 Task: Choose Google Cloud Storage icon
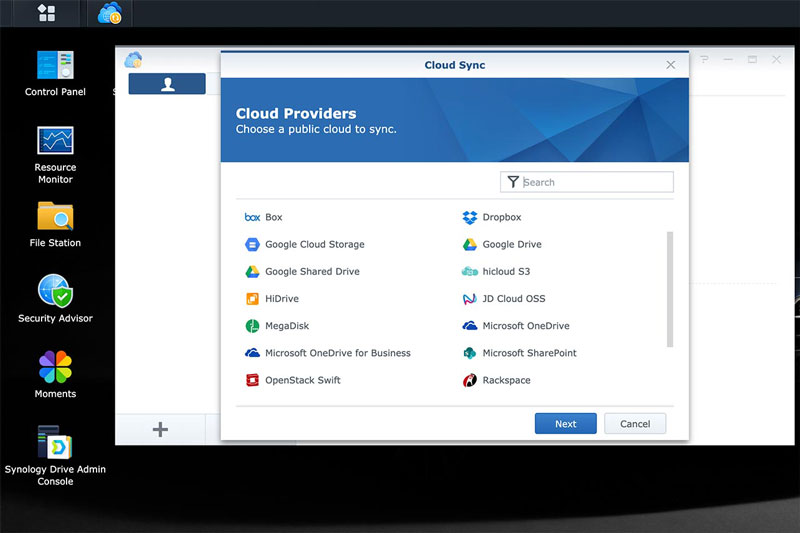(x=252, y=244)
